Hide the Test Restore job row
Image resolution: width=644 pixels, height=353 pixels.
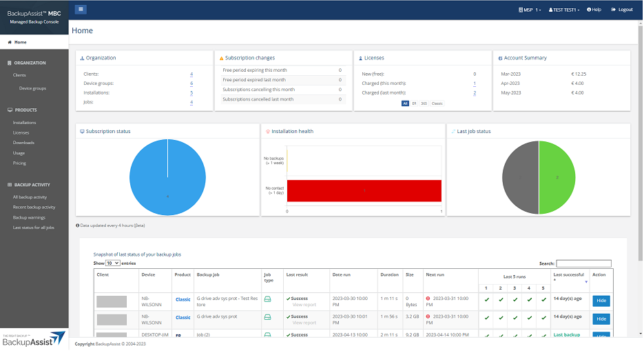pos(601,301)
